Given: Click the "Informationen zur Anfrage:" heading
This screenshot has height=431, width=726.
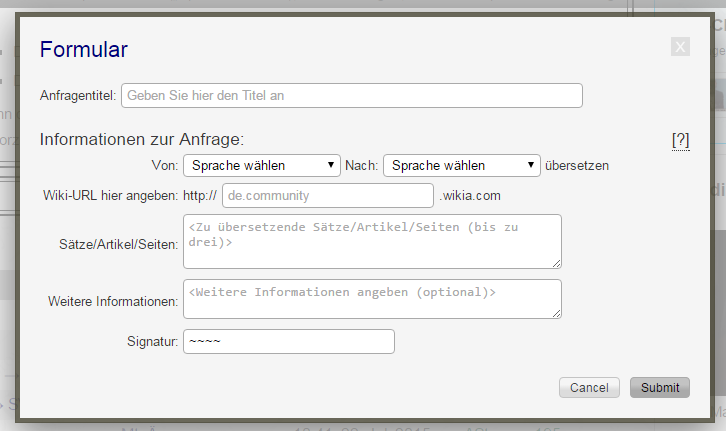Looking at the screenshot, I should pos(142,139).
